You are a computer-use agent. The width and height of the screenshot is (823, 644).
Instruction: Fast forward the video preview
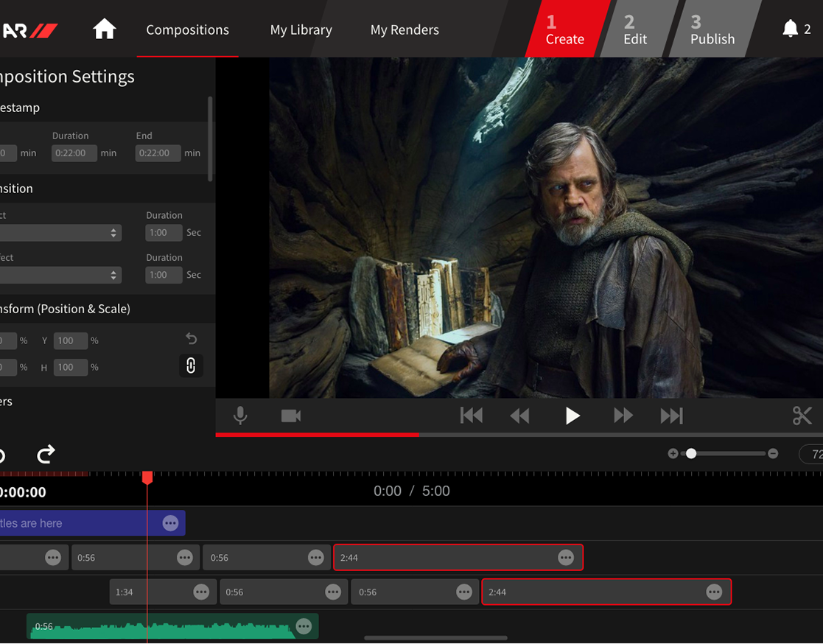point(623,416)
